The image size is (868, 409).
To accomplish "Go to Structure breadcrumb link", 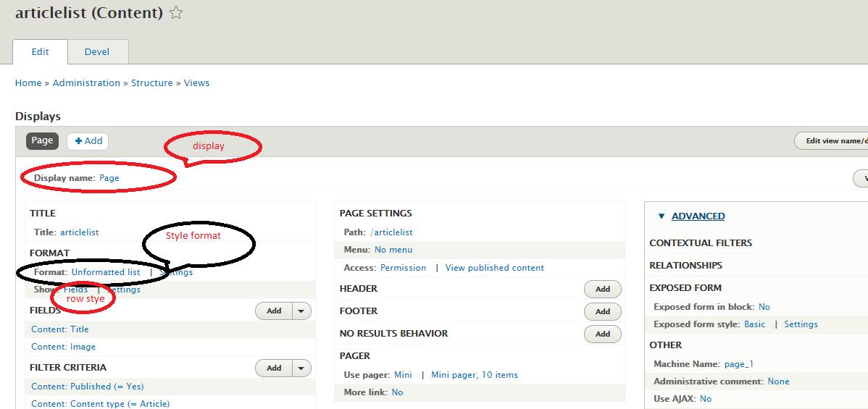I will 151,83.
